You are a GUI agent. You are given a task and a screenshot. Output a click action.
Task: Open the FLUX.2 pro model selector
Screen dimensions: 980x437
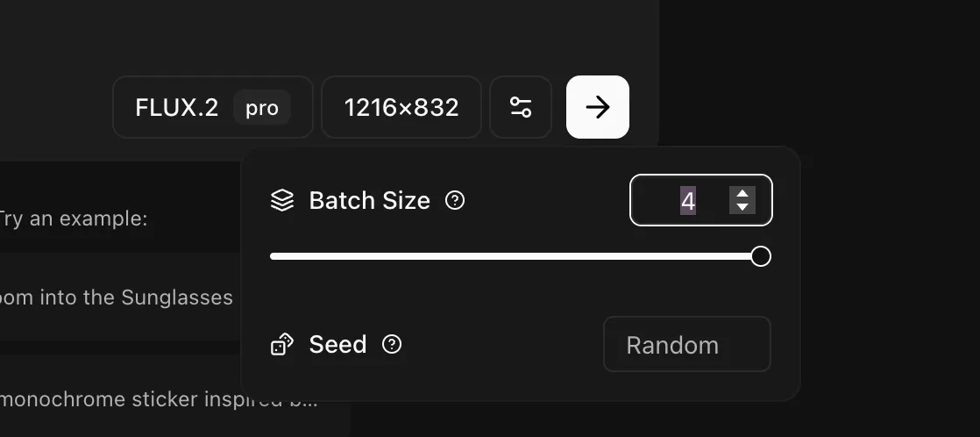click(x=212, y=107)
